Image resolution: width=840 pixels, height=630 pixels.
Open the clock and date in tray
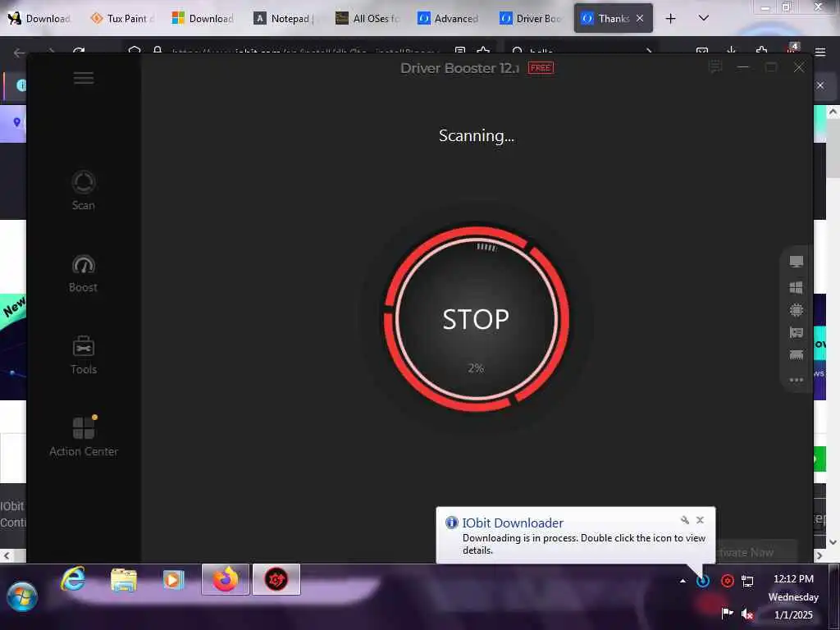pos(793,597)
